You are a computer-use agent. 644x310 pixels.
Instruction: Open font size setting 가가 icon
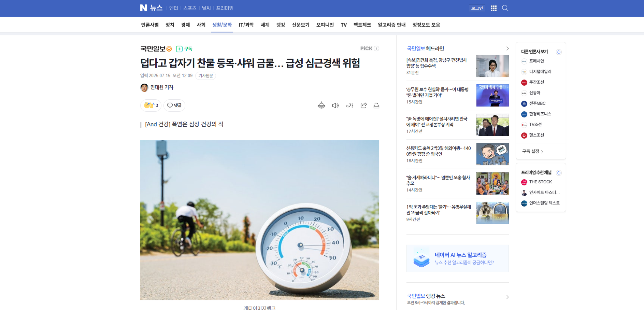point(349,105)
